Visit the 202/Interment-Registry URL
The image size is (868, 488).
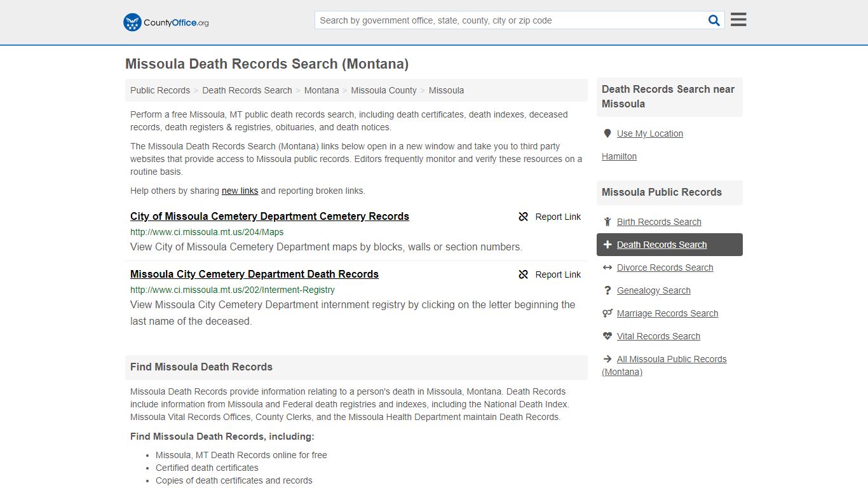click(x=232, y=290)
